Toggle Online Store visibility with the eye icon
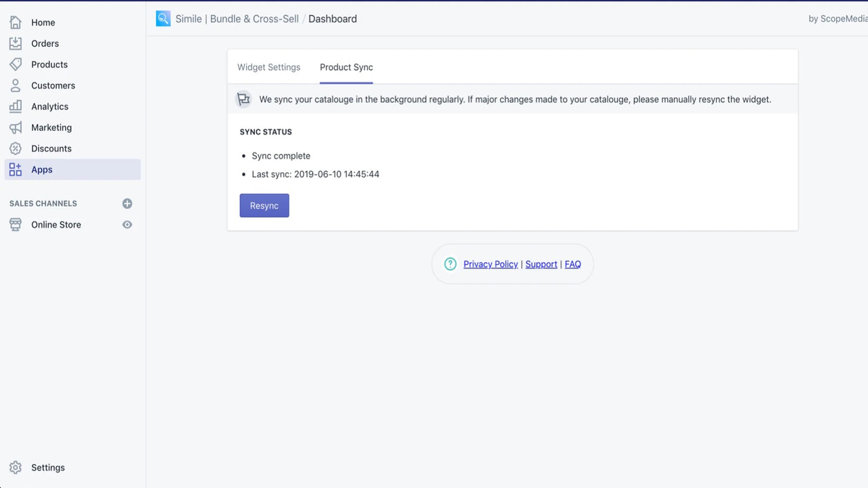 coord(127,224)
